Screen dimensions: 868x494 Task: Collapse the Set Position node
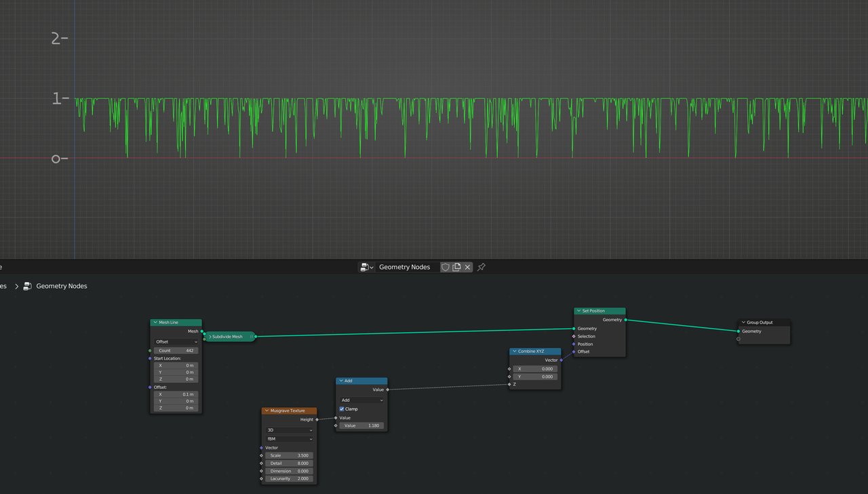[x=578, y=311]
